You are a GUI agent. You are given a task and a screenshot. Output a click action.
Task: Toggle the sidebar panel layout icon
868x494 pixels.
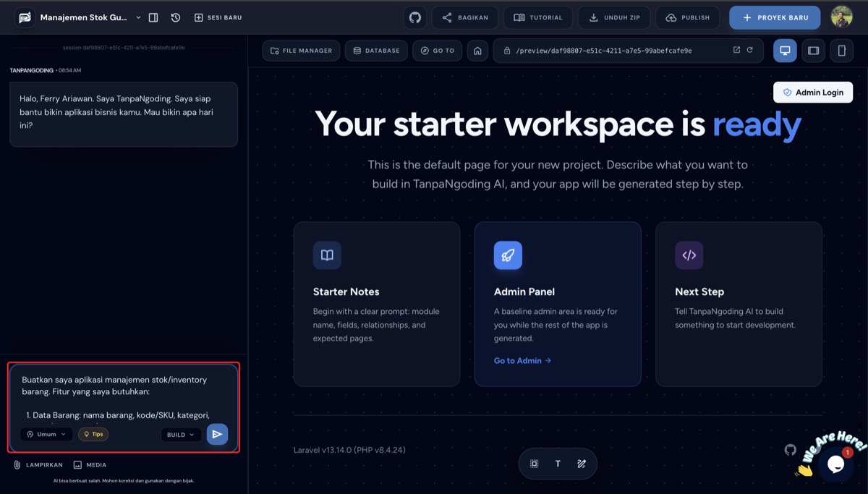point(153,17)
